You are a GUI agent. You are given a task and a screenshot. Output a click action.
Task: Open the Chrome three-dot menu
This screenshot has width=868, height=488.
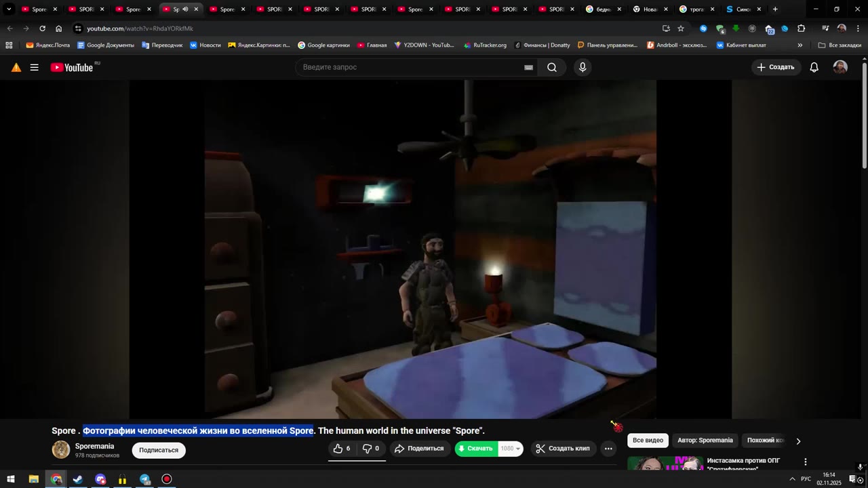point(856,28)
